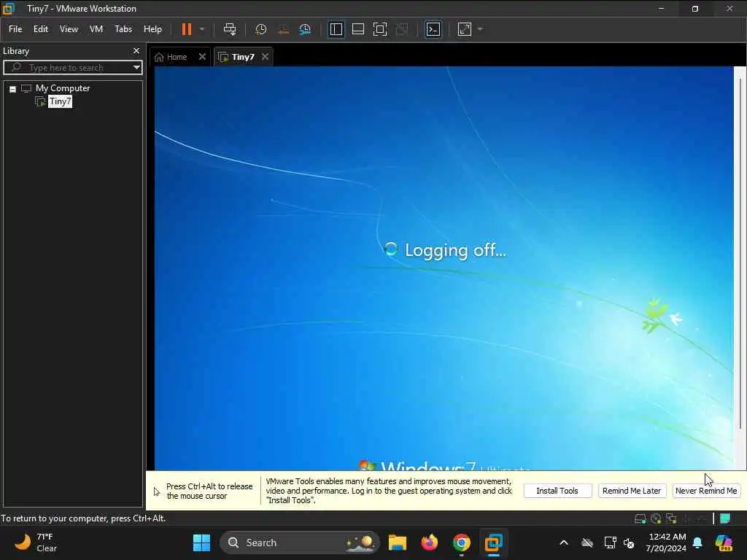Toggle the console view button
Screen dimensions: 747x560
point(433,29)
